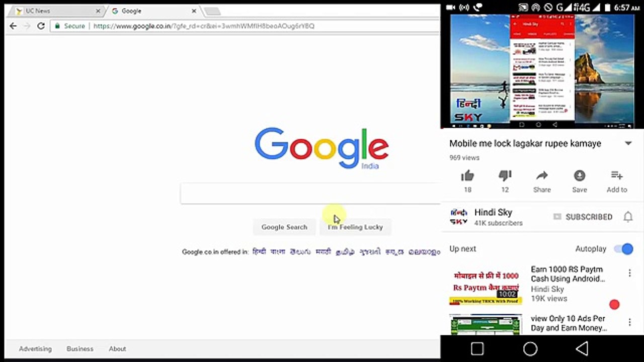
Task: Open the Advertising footer link
Action: click(x=35, y=349)
